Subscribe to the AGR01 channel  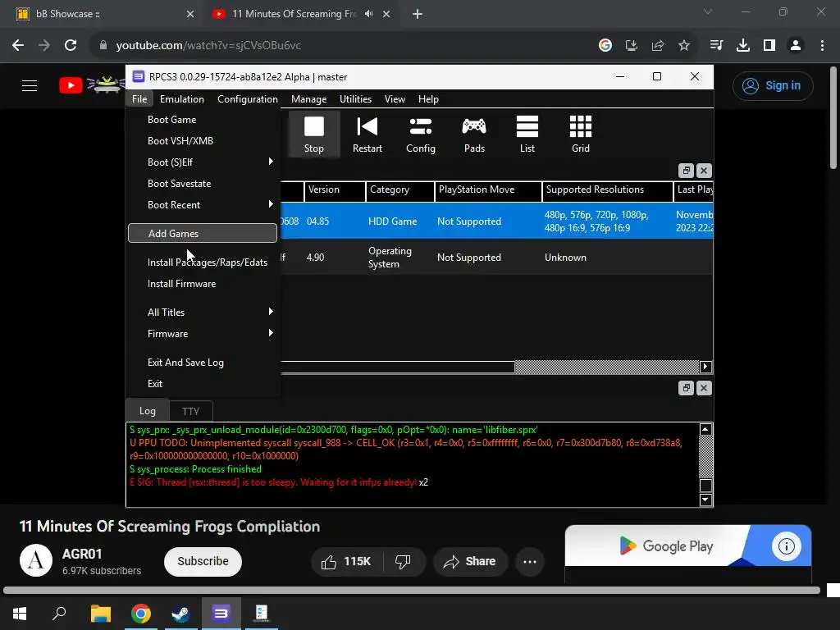(203, 561)
